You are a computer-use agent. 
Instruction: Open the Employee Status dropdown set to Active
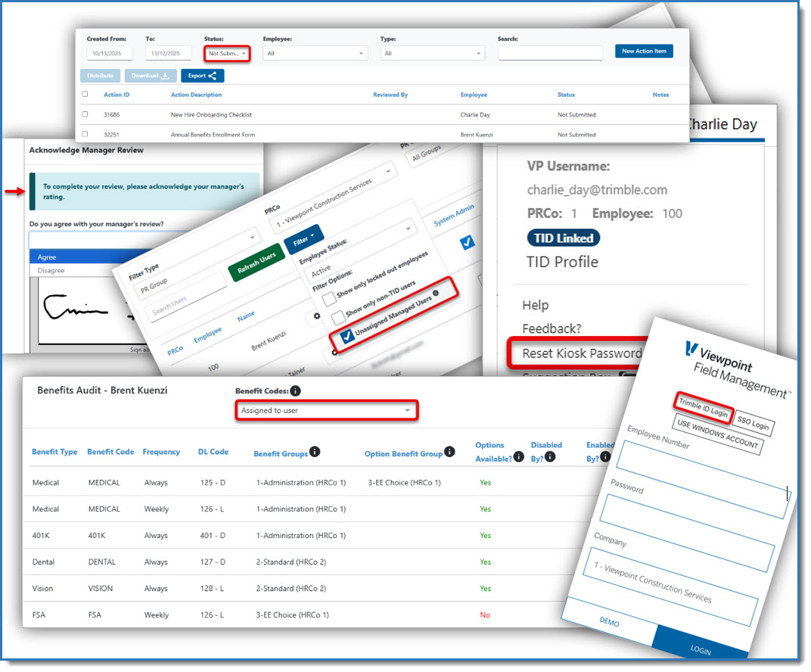(361, 250)
